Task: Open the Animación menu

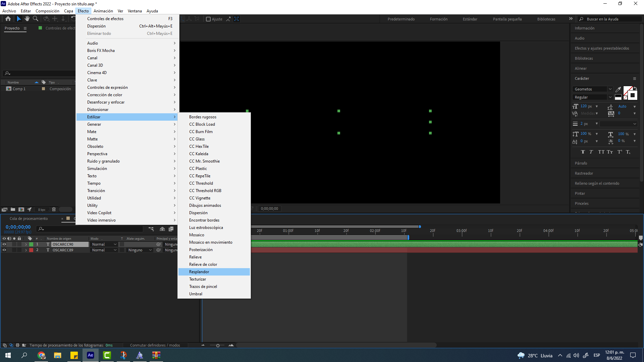Action: click(103, 11)
